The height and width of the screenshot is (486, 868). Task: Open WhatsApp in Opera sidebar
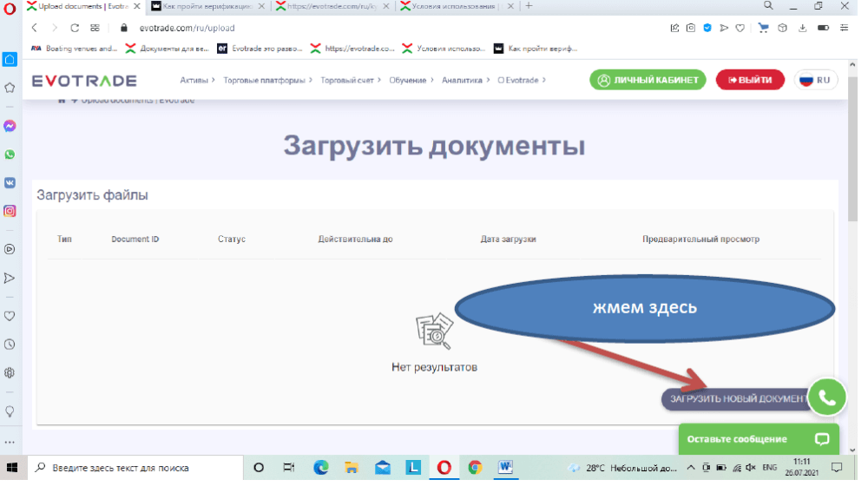[10, 154]
